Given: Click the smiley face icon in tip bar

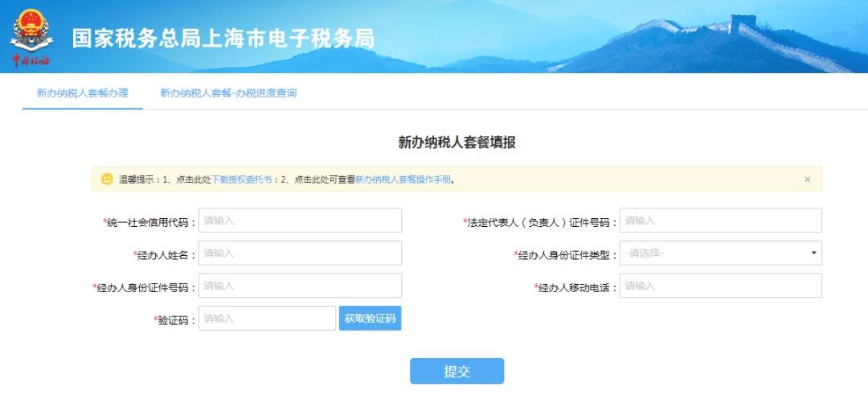Looking at the screenshot, I should 107,179.
